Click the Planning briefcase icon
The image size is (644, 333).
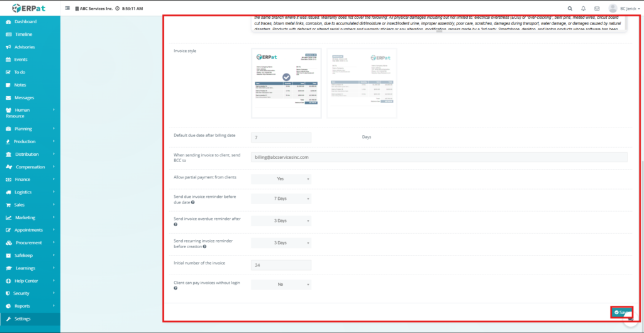(x=8, y=129)
